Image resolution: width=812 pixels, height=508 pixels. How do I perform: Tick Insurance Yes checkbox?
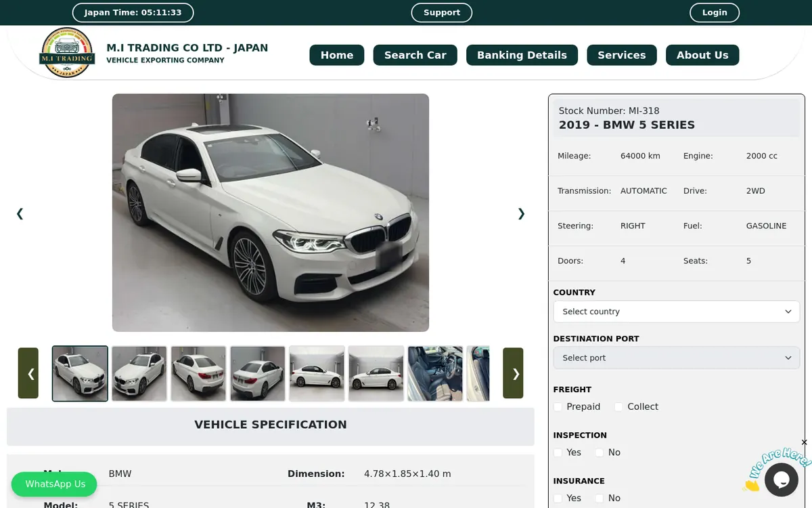[x=558, y=498]
